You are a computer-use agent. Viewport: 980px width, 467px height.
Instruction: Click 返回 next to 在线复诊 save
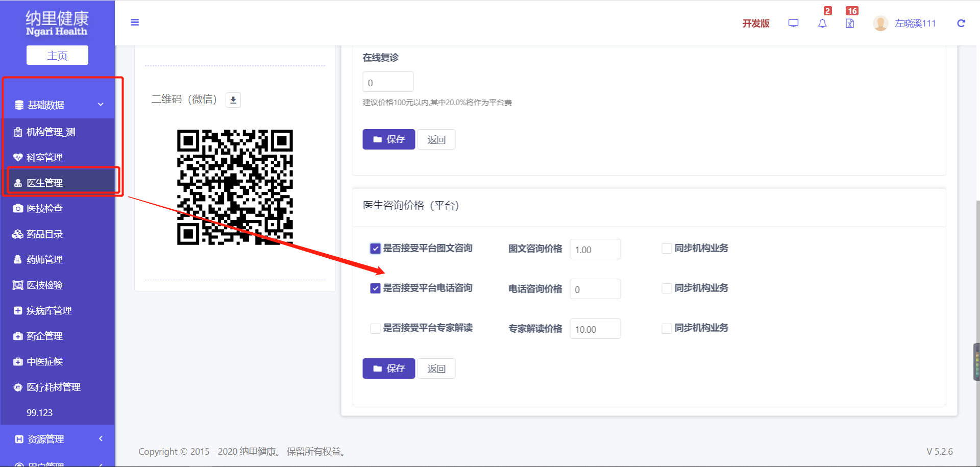436,139
